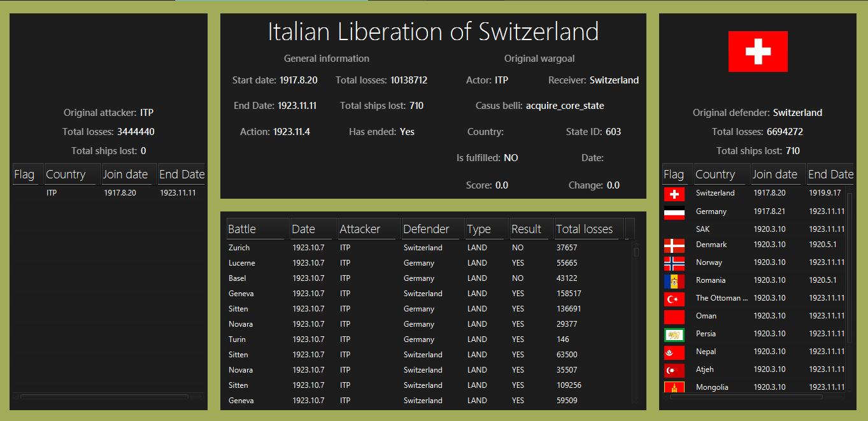Click the original defender total losses 6694272

785,132
